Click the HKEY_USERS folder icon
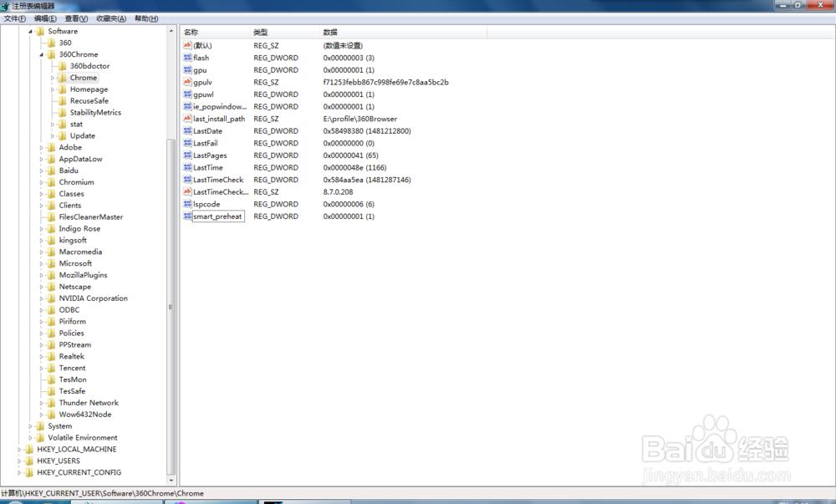Viewport: 836px width, 504px height. (x=29, y=461)
